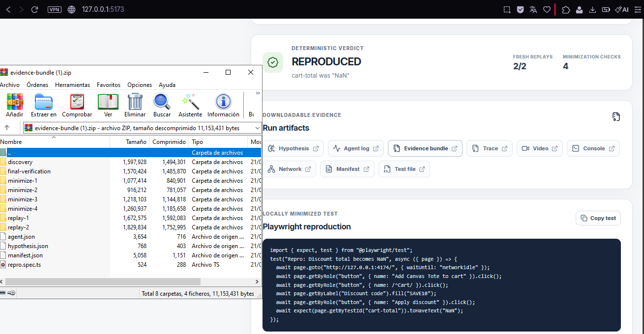Open the Herramientas menu
This screenshot has height=334, width=644.
(x=72, y=85)
